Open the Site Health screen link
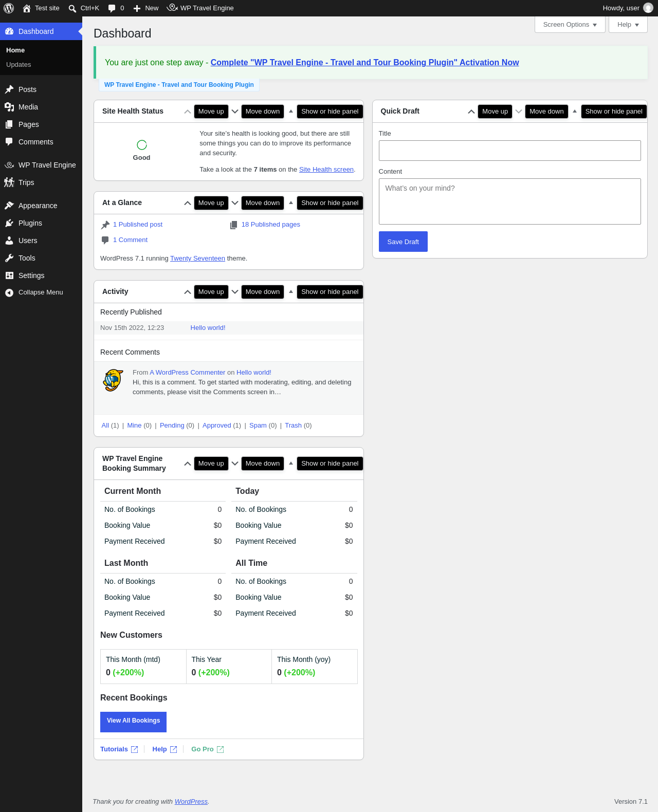The width and height of the screenshot is (658, 812). 326,170
